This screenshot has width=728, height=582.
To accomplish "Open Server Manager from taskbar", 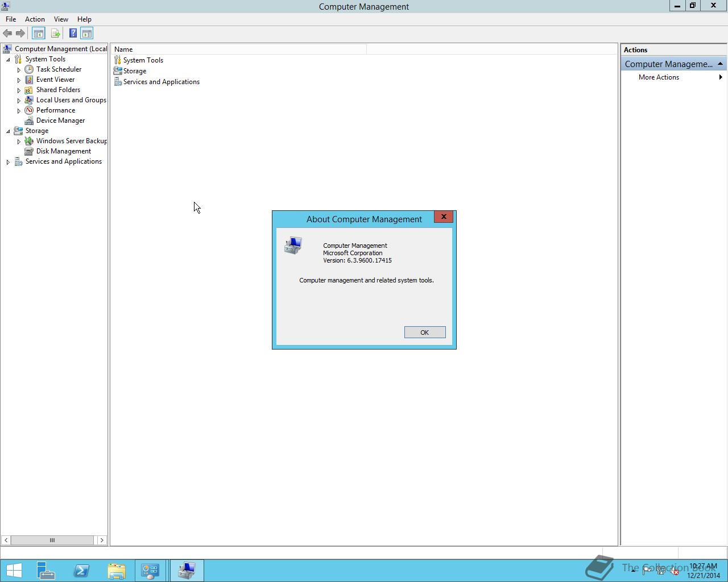I will point(46,570).
